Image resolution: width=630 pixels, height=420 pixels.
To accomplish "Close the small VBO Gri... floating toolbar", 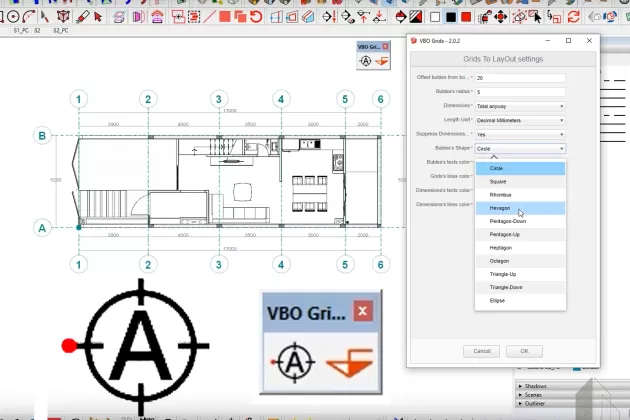I will [385, 47].
